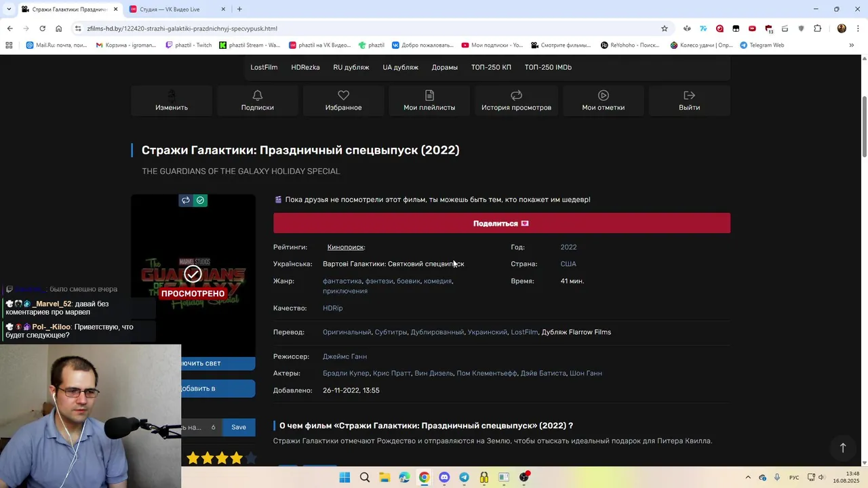Open director Джеймс Ганн link
This screenshot has height=488, width=868.
pos(344,357)
